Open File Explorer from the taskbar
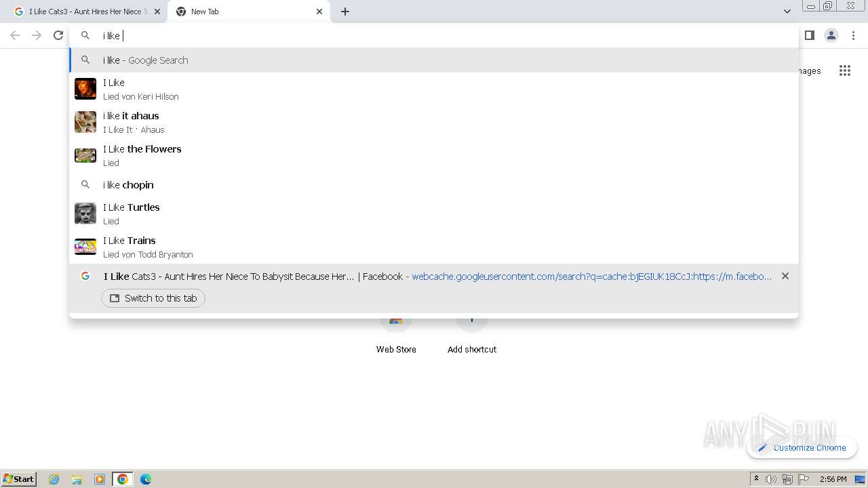 click(x=77, y=479)
